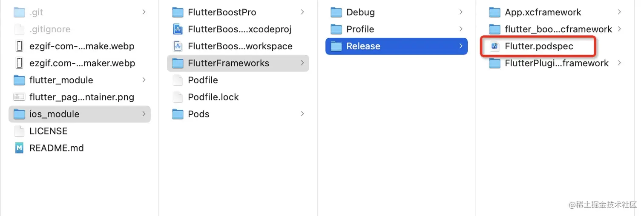The width and height of the screenshot is (644, 216).
Task: Select the FlutterFrameworks folder name
Action: (x=228, y=63)
